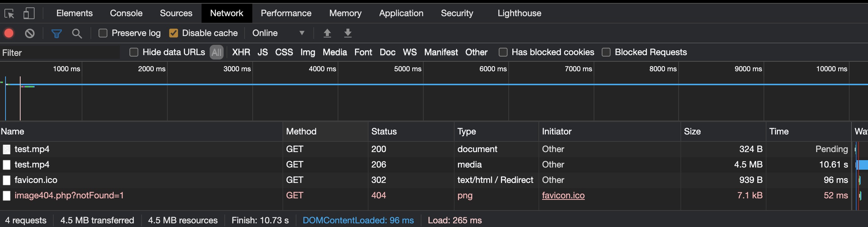The image size is (868, 227).
Task: Go to the Application tab
Action: point(401,13)
